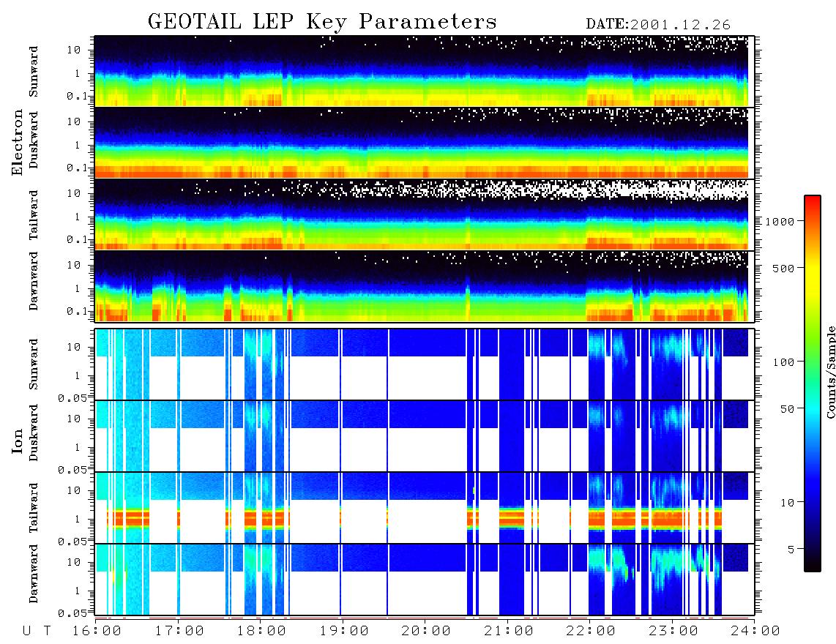Click the black bottom of the color bar
This screenshot has width=836, height=644.
pos(812,565)
